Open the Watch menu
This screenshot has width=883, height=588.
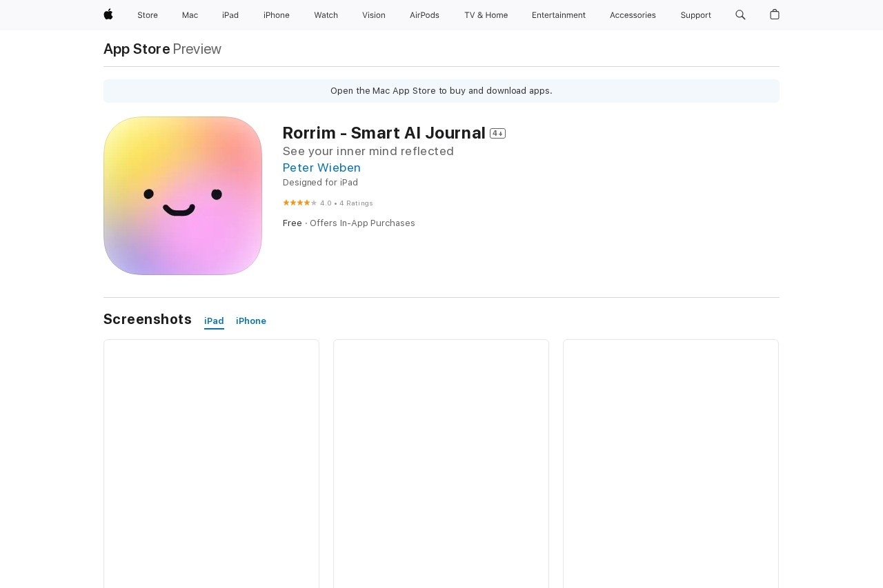[x=326, y=15]
